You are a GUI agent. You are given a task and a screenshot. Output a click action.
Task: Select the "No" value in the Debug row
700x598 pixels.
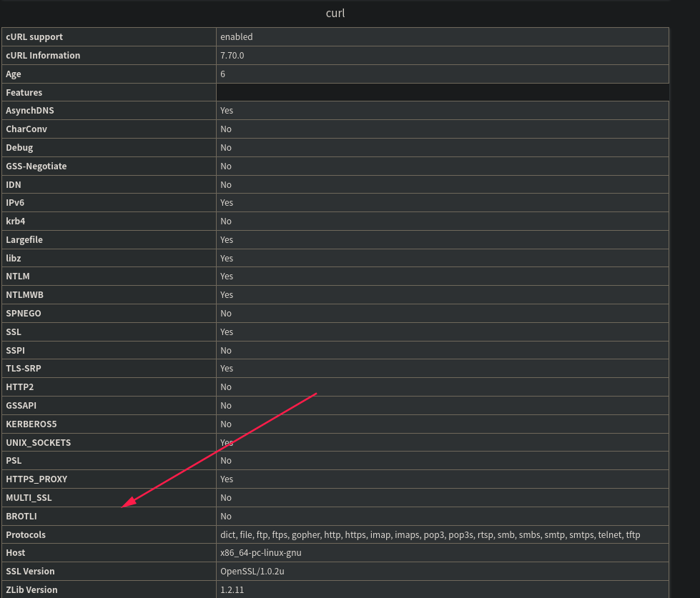226,148
